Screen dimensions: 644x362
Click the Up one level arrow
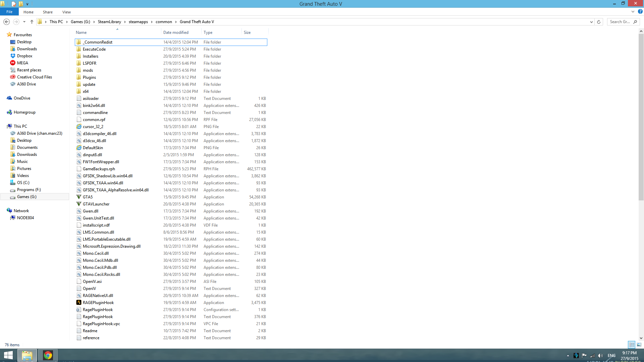click(32, 22)
